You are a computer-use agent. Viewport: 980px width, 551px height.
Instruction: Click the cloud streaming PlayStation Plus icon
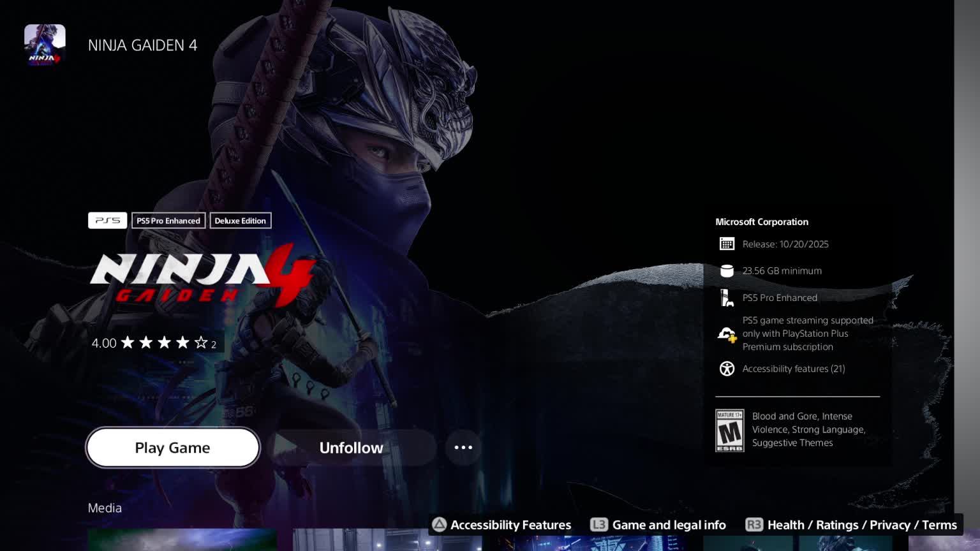(727, 334)
